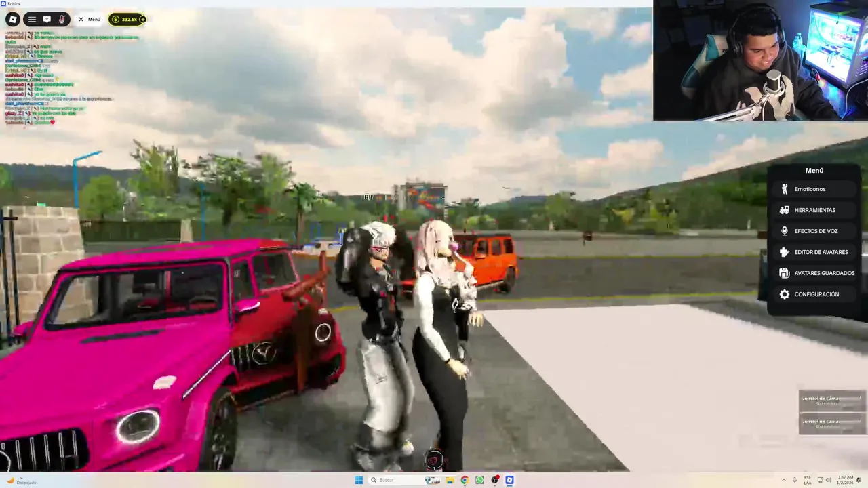Screen dimensions: 868x488
Task: Click the round emote button near bottom center
Action: coord(434,460)
